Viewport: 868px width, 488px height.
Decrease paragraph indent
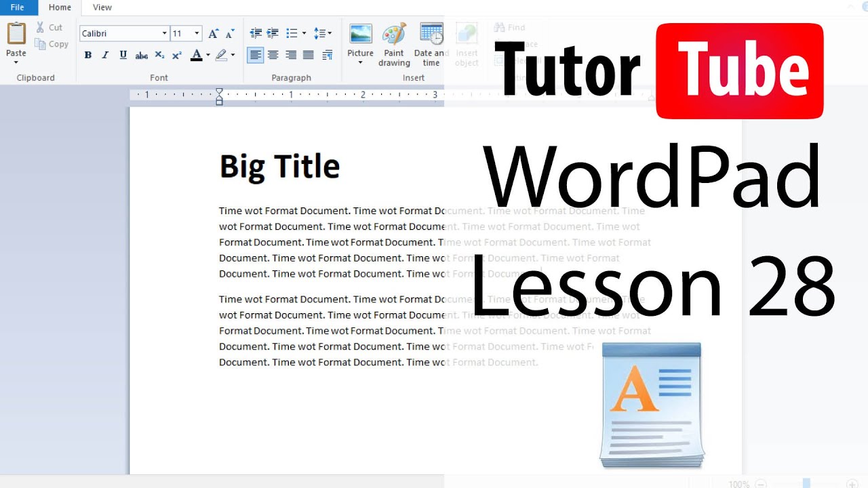click(x=256, y=33)
